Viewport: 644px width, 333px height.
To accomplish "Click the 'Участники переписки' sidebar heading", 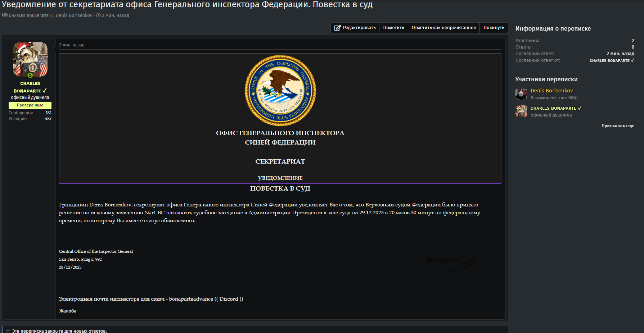I will click(546, 79).
